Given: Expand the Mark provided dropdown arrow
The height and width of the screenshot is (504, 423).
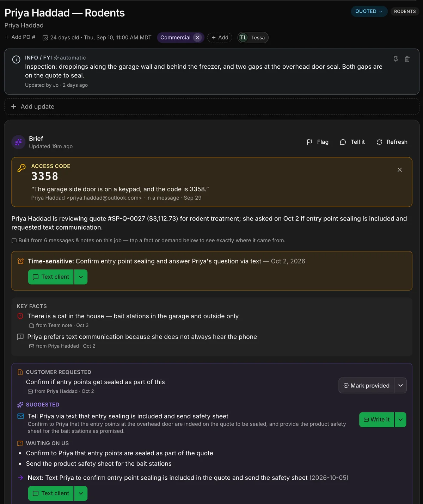Looking at the screenshot, I should point(400,386).
